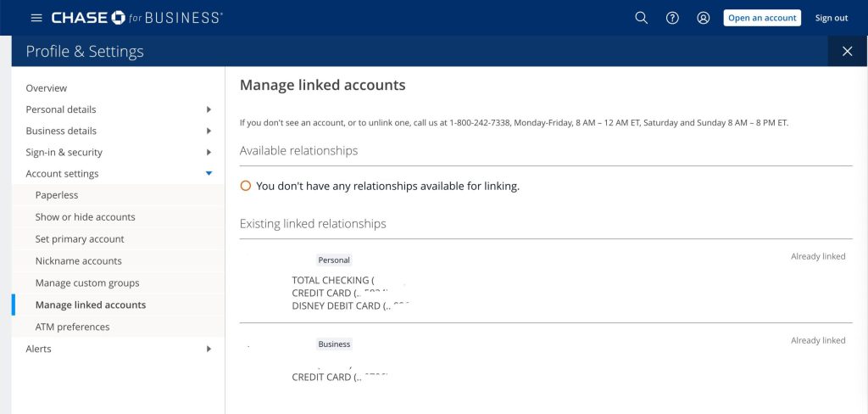Expand the Personal details section
Image resolution: width=868 pixels, height=414 pixels.
209,109
